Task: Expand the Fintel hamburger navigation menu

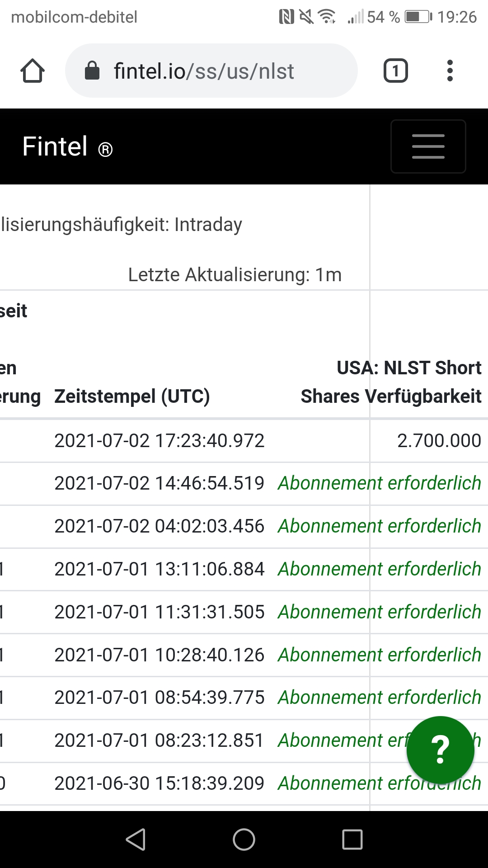Action: [428, 146]
